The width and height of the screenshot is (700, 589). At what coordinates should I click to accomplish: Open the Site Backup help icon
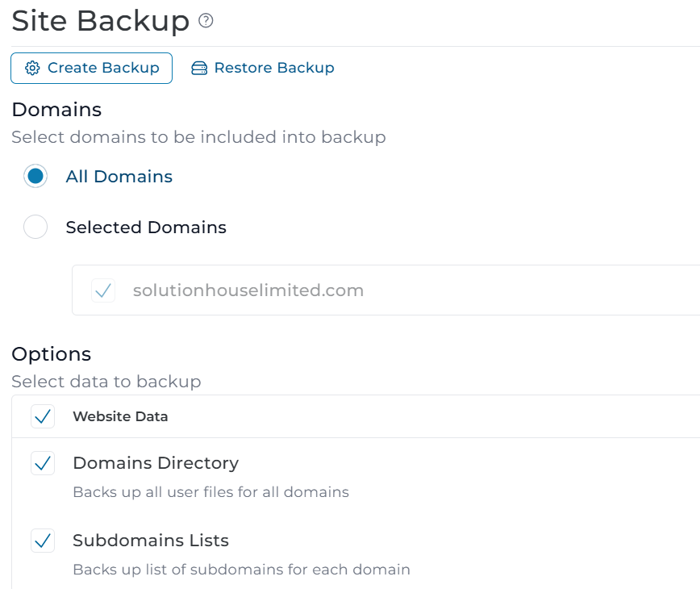pos(206,21)
